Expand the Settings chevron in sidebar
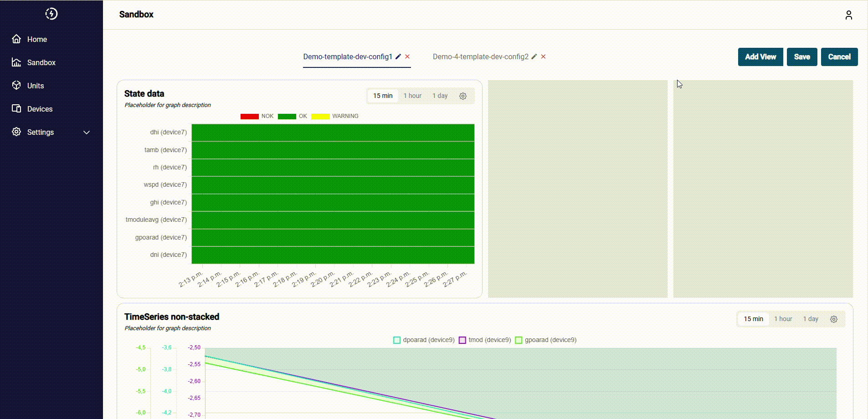Viewport: 868px width, 419px height. click(87, 132)
